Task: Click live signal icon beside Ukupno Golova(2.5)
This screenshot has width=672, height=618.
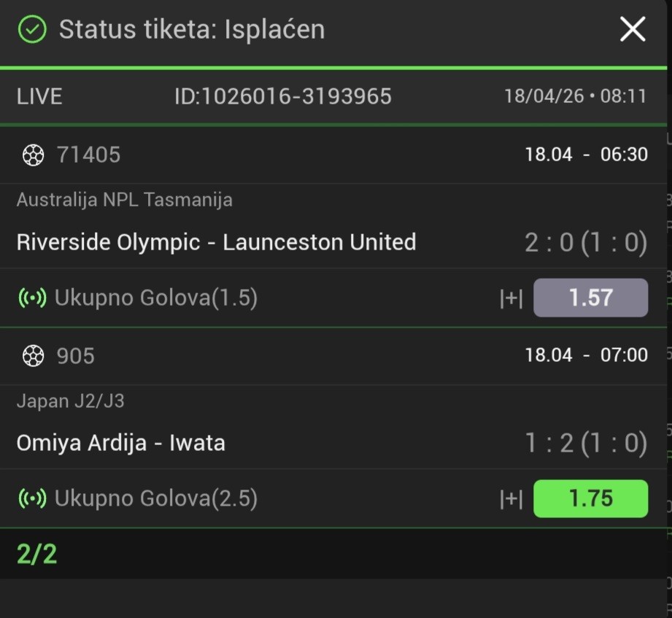Action: (32, 498)
